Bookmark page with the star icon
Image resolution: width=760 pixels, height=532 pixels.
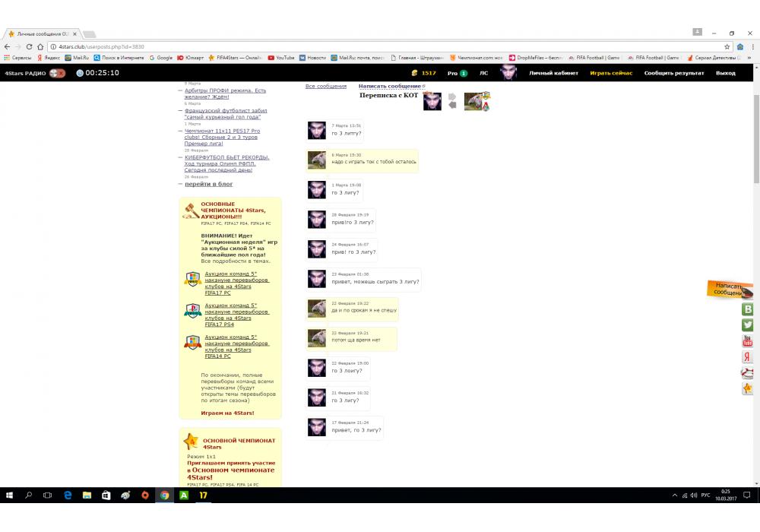(x=727, y=46)
